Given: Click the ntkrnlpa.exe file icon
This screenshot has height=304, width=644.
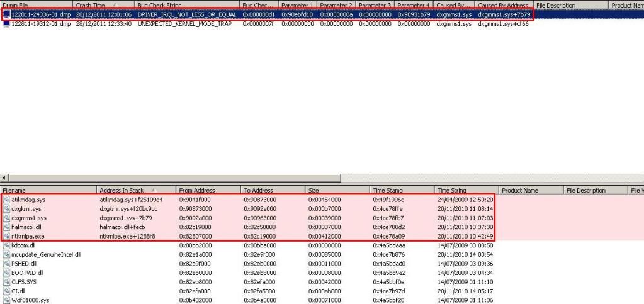Looking at the screenshot, I should coord(6,236).
